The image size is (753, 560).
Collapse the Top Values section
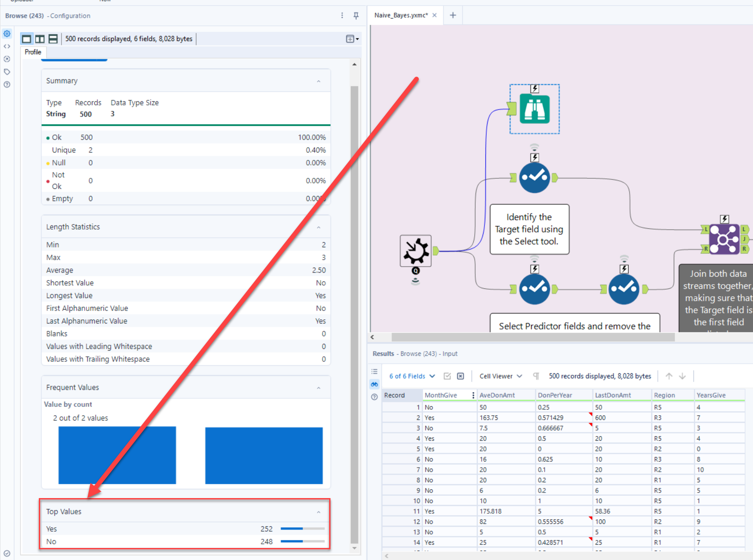[x=318, y=512]
